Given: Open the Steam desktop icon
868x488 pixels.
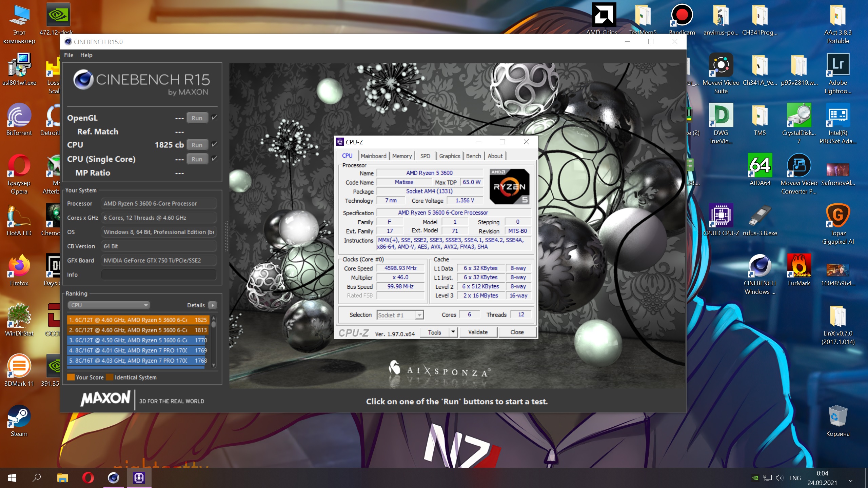Looking at the screenshot, I should click(x=19, y=420).
